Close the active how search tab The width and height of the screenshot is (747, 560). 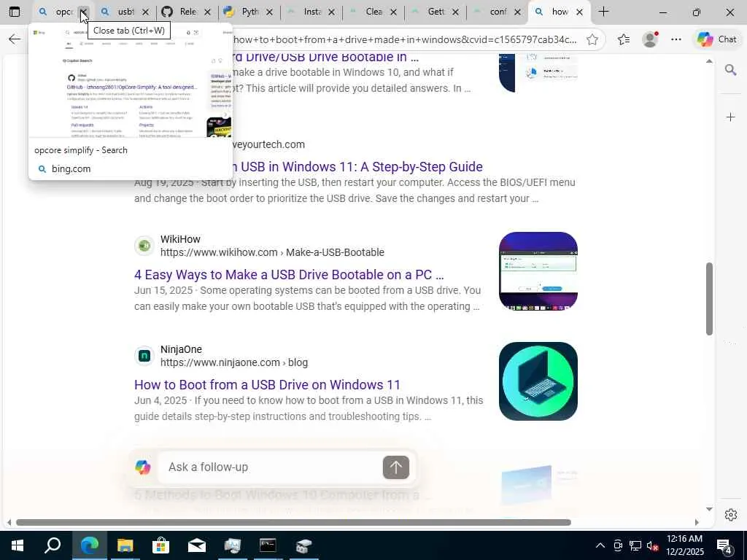tap(579, 12)
